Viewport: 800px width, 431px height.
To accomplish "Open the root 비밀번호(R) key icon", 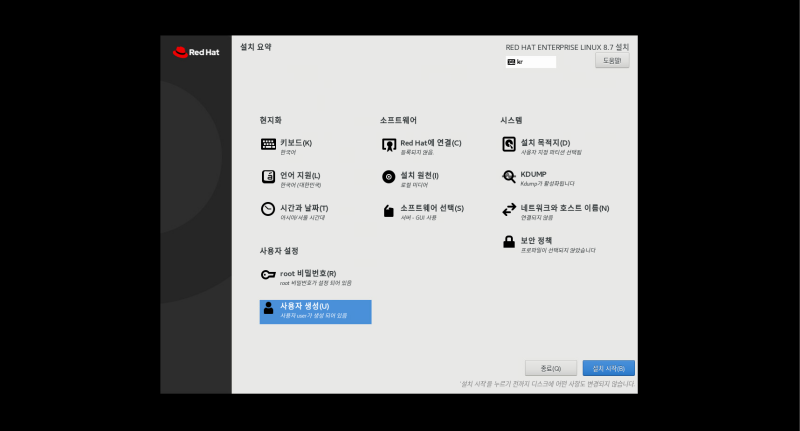I will click(268, 275).
